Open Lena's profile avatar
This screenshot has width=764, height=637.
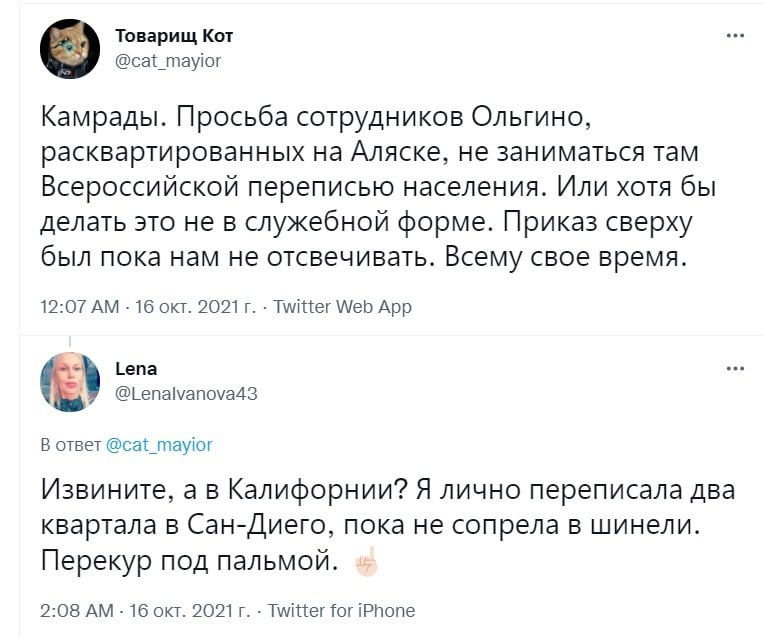click(x=70, y=382)
